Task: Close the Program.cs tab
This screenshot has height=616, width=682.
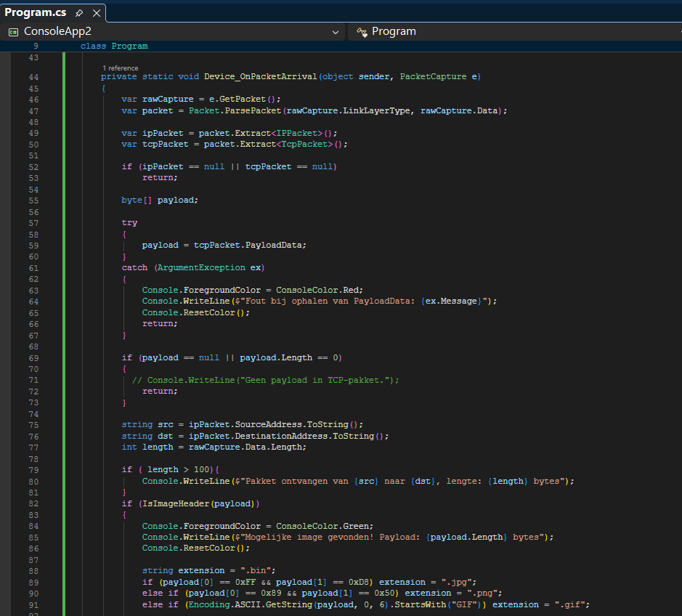Action: tap(96, 13)
